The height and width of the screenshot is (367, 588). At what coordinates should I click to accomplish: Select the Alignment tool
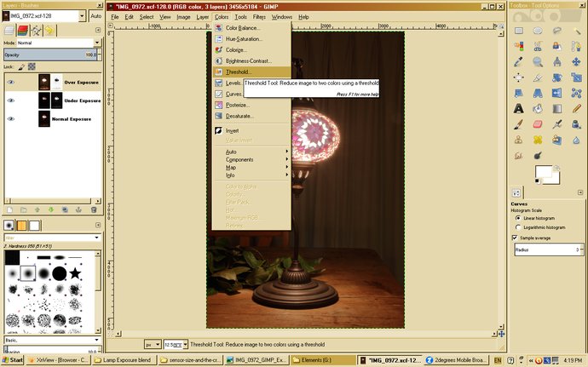[x=519, y=77]
